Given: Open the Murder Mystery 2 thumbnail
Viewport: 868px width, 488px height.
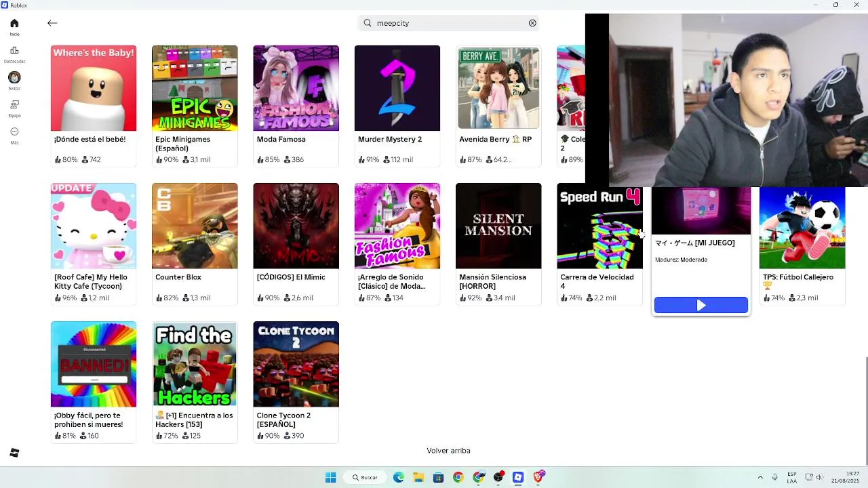Looking at the screenshot, I should pos(397,88).
